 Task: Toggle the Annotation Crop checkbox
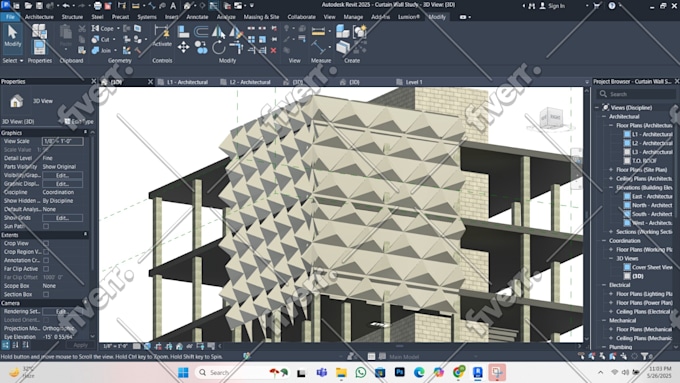(x=46, y=261)
